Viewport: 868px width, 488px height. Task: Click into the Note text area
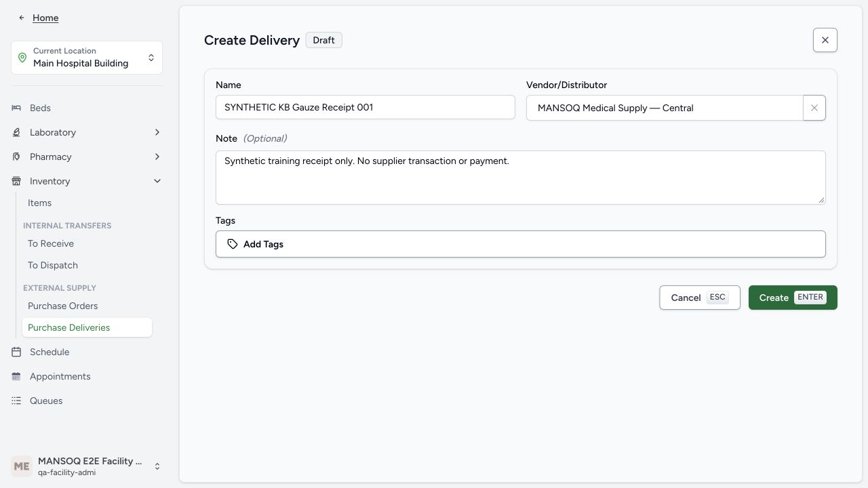(x=520, y=177)
